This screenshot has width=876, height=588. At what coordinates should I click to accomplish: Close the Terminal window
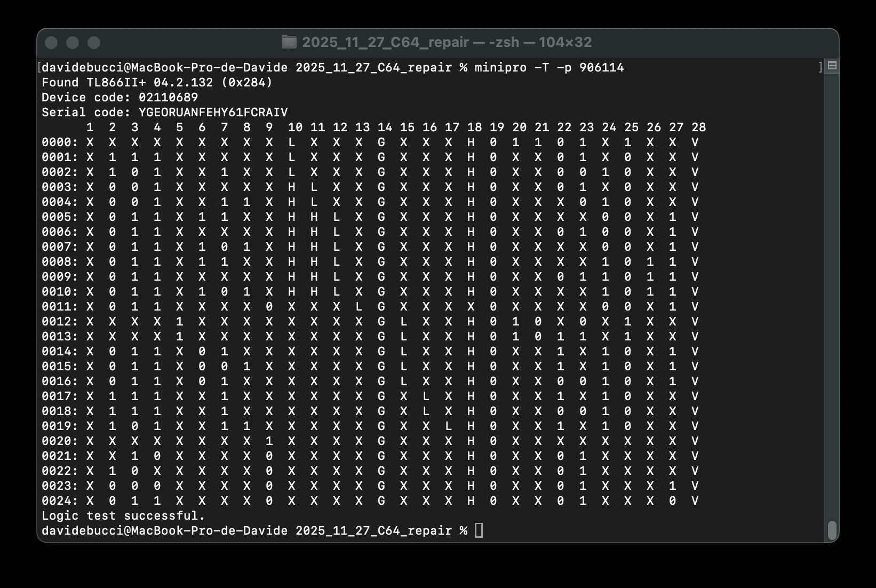(51, 43)
